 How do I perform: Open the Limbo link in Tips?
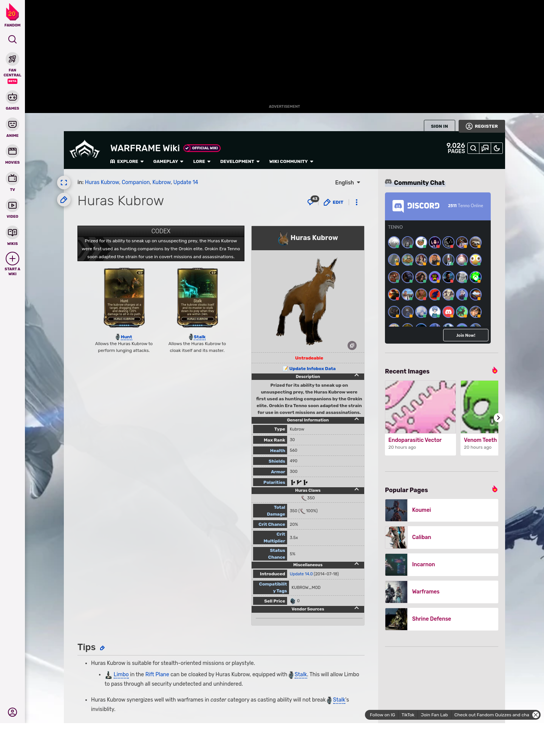point(121,674)
